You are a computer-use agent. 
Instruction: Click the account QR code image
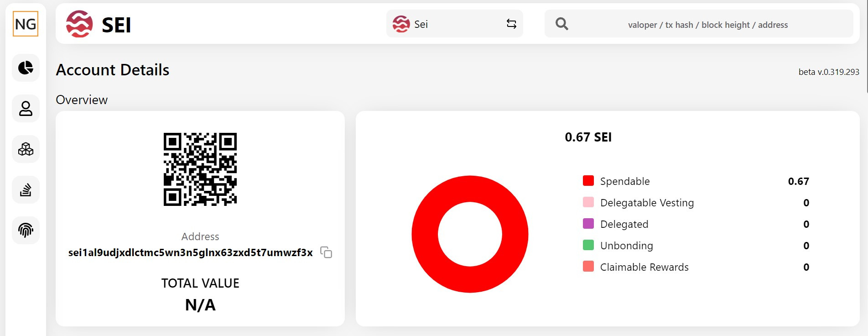(x=200, y=169)
